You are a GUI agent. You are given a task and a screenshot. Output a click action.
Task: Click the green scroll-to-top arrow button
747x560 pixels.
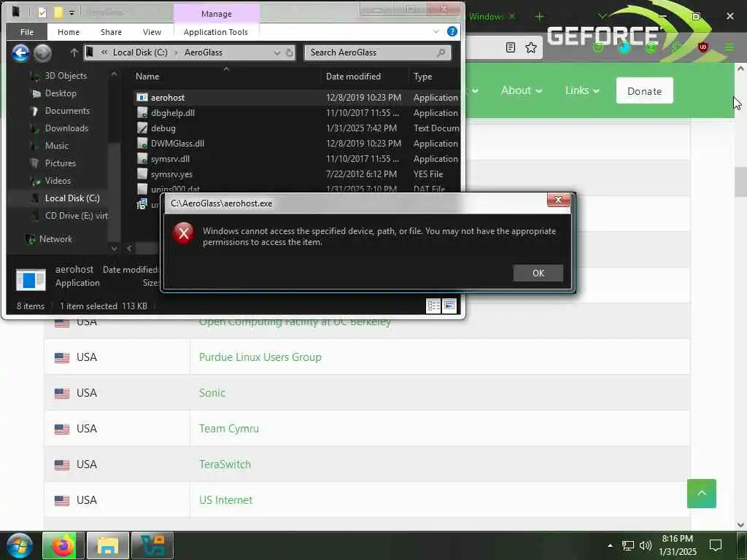tap(701, 494)
